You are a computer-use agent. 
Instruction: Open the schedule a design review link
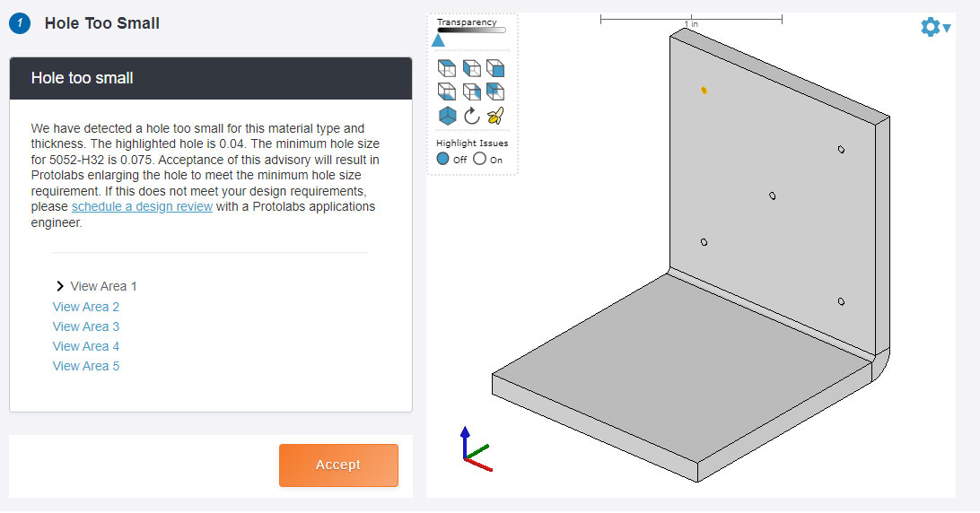142,206
